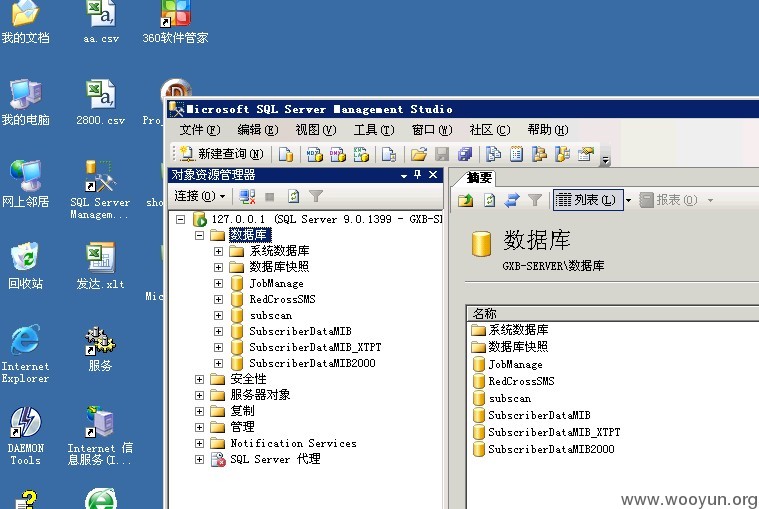Click the stop icon in Object Explorer toolbar
This screenshot has width=759, height=509.
tap(270, 196)
